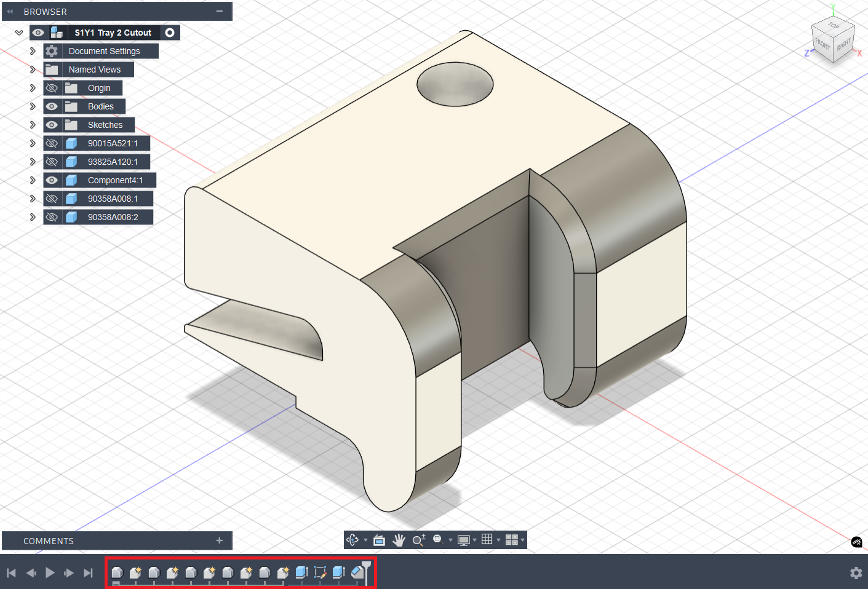Screen dimensions: 868x589
Task: Hide the Sketches folder
Action: tap(52, 125)
